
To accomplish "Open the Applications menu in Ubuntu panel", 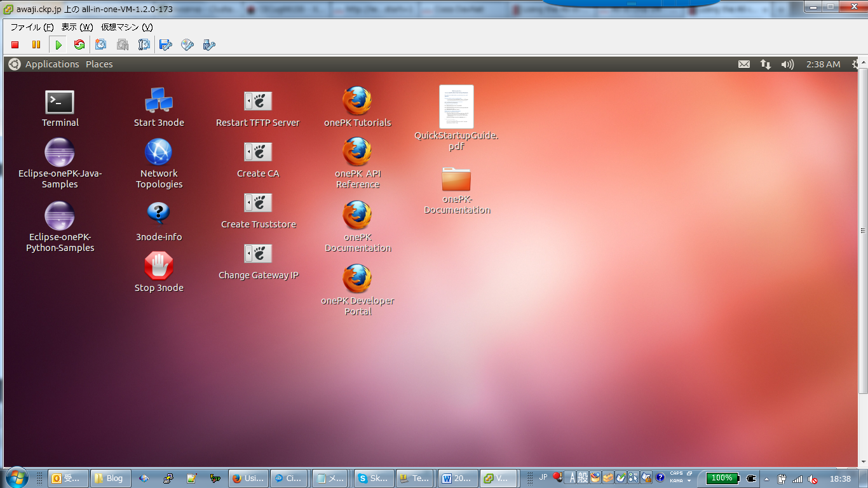I will coord(52,64).
